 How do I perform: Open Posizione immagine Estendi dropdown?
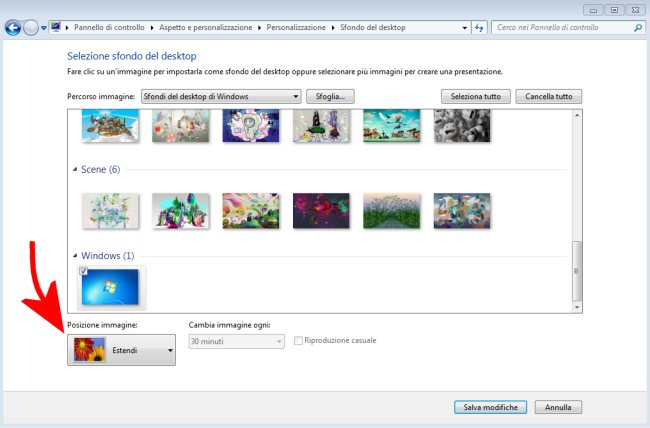pyautogui.click(x=121, y=350)
